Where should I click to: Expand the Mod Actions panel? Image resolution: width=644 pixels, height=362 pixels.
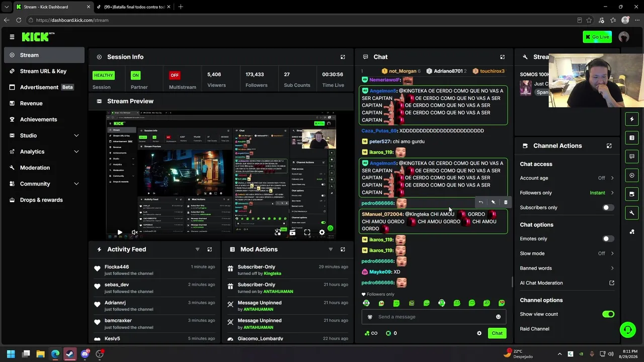[x=343, y=249]
